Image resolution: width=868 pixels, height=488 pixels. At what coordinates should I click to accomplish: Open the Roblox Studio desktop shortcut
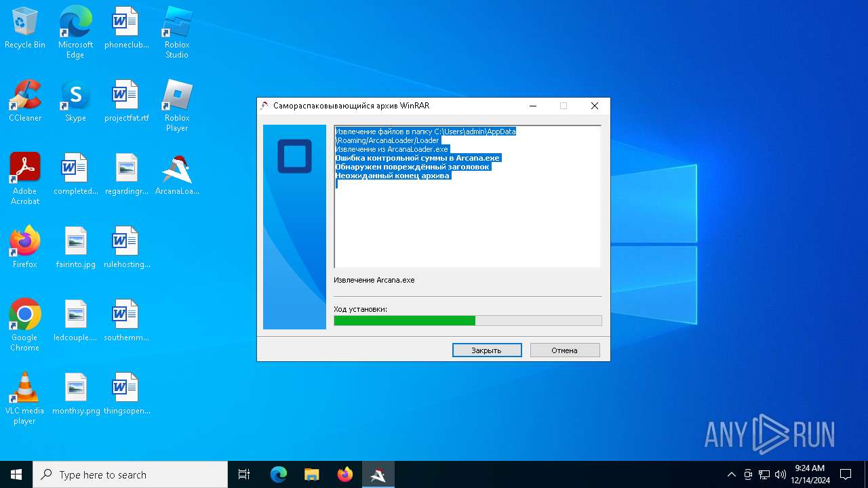(177, 32)
